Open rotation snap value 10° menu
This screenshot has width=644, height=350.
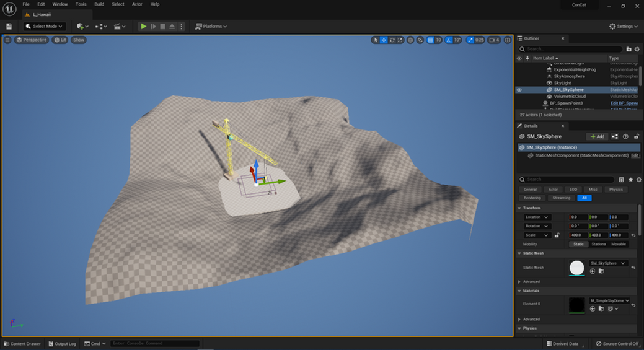point(457,40)
